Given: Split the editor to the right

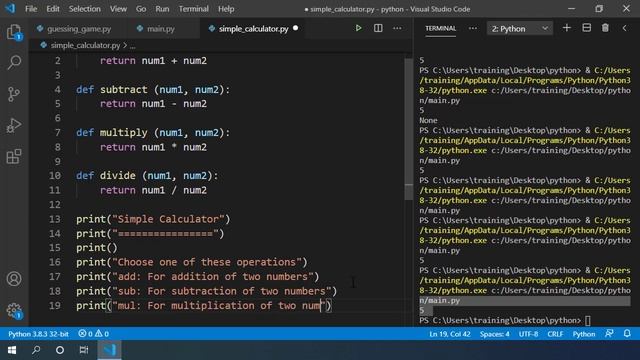Looking at the screenshot, I should tap(378, 28).
